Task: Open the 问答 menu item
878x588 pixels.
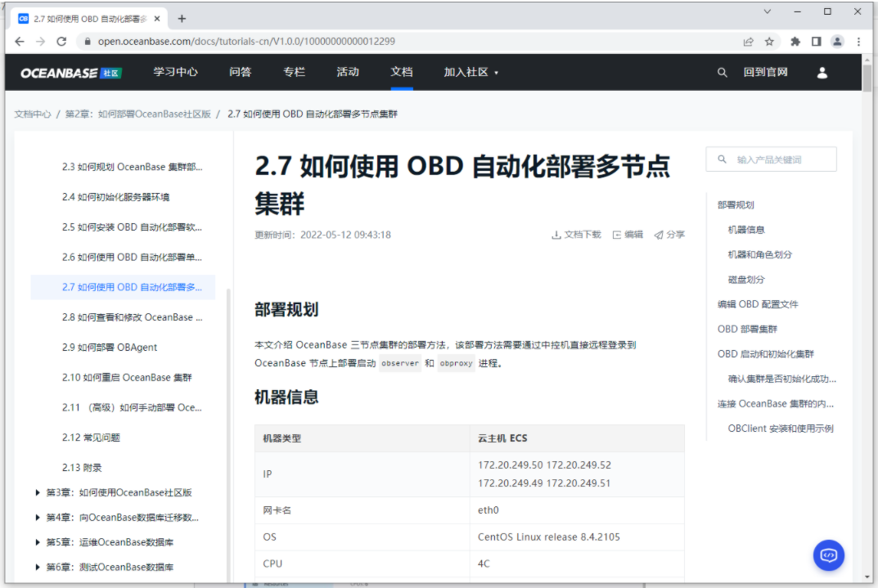Action: pos(241,72)
